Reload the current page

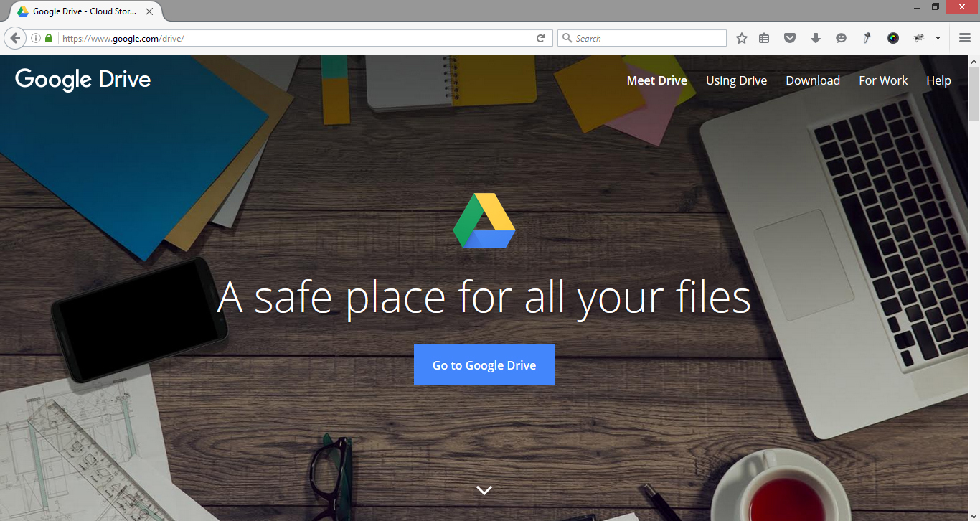click(x=540, y=37)
